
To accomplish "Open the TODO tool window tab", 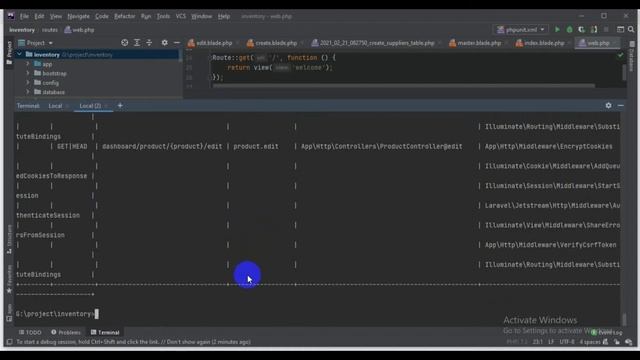I will [30, 333].
